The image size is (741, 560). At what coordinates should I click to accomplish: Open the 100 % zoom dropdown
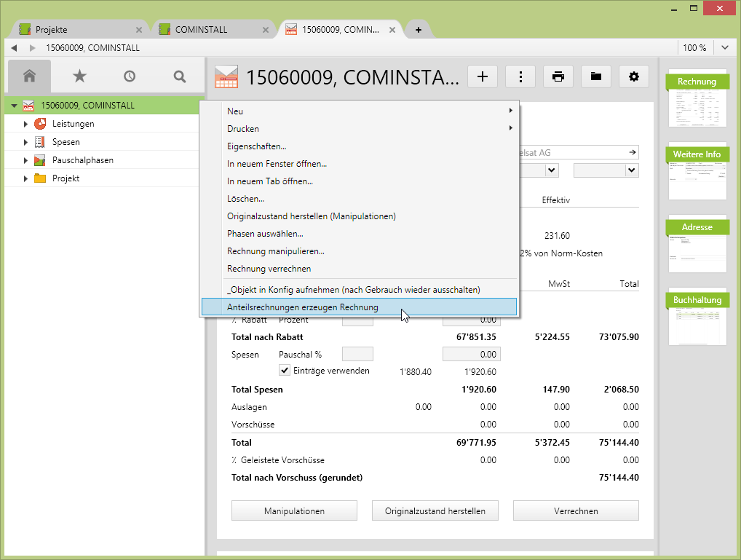coord(724,47)
